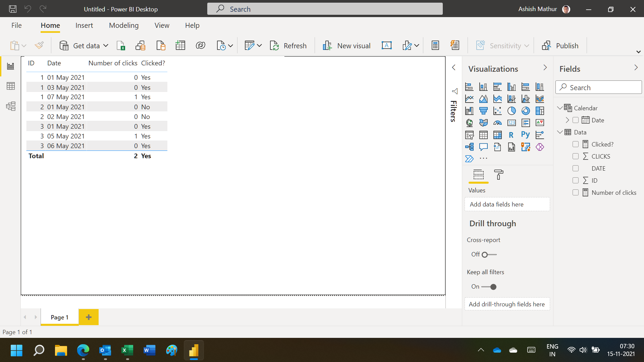
Task: Open the Fields well icon tab
Action: coord(479,175)
